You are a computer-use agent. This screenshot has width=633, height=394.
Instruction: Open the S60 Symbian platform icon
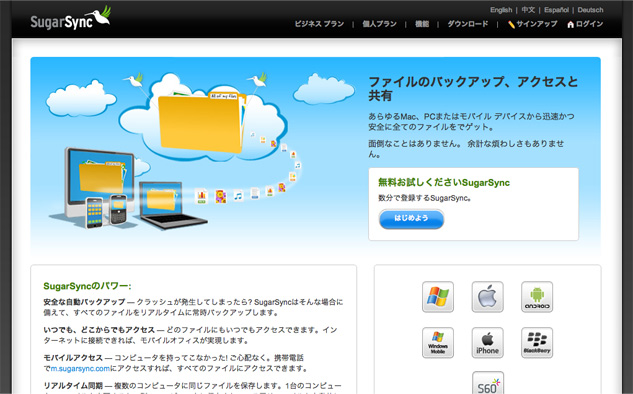click(x=488, y=383)
